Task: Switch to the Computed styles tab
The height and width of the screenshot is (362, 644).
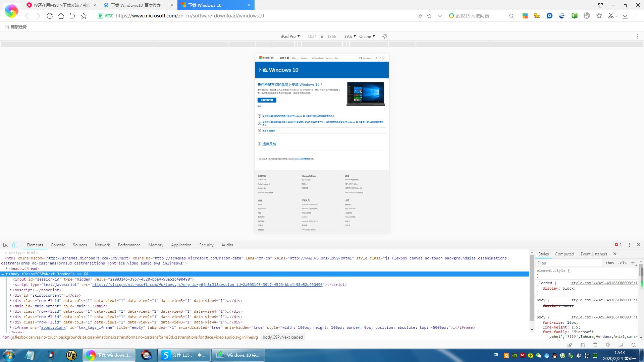Action: (565, 254)
